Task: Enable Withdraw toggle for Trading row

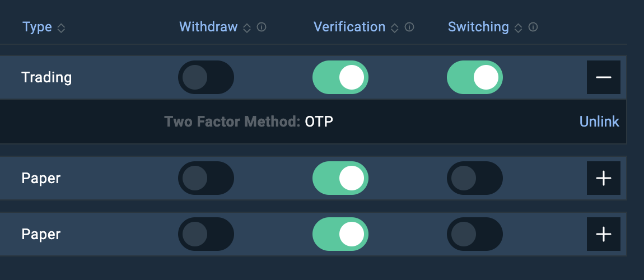Action: 206,77
